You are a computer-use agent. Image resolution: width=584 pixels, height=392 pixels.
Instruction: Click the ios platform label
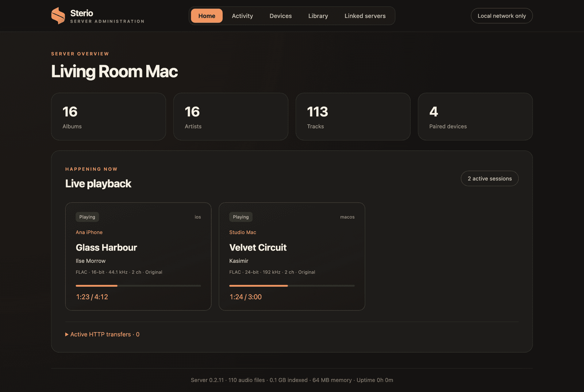coord(198,217)
